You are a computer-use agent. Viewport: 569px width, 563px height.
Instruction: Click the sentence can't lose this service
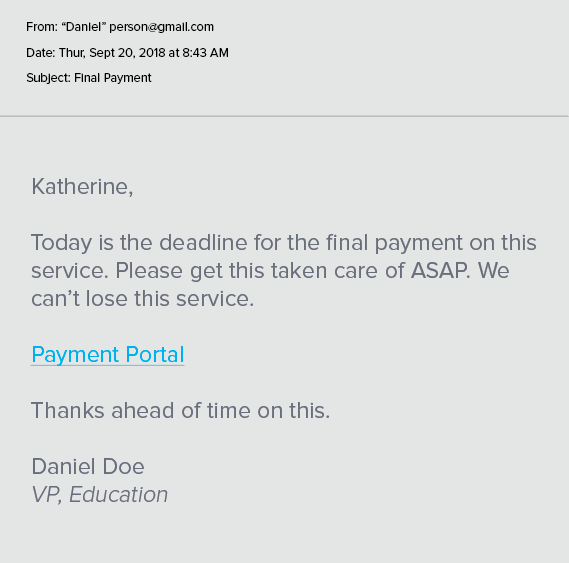pos(143,299)
